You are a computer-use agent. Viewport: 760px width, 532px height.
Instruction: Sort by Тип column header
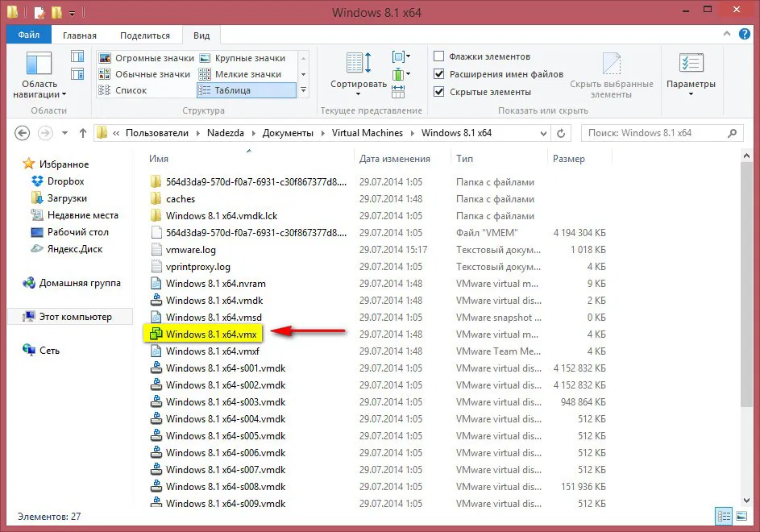(500, 159)
